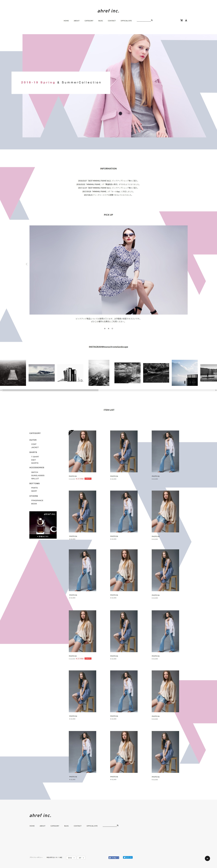This screenshot has width=217, height=868.
Task: Open CONTACT from the top navigation
Action: [x=112, y=21]
